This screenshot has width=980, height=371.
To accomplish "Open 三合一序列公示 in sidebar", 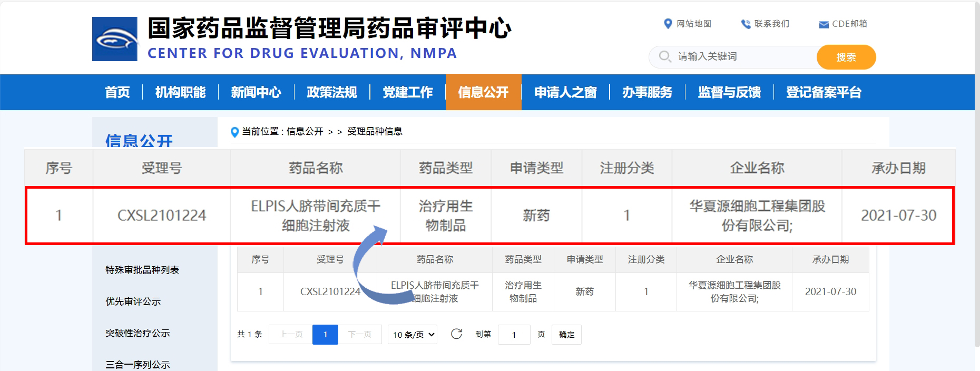I will pos(138,365).
